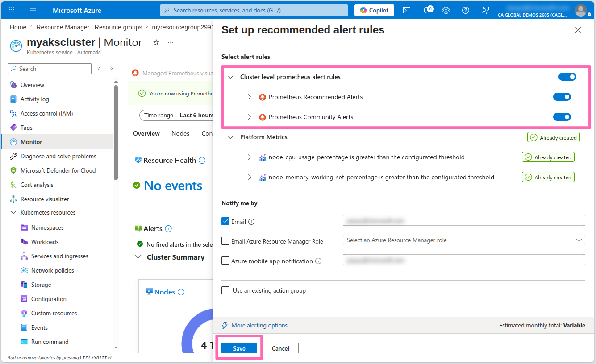Viewport: 596px width, 364px height.
Task: Close the recommended alert rules panel
Action: [578, 30]
